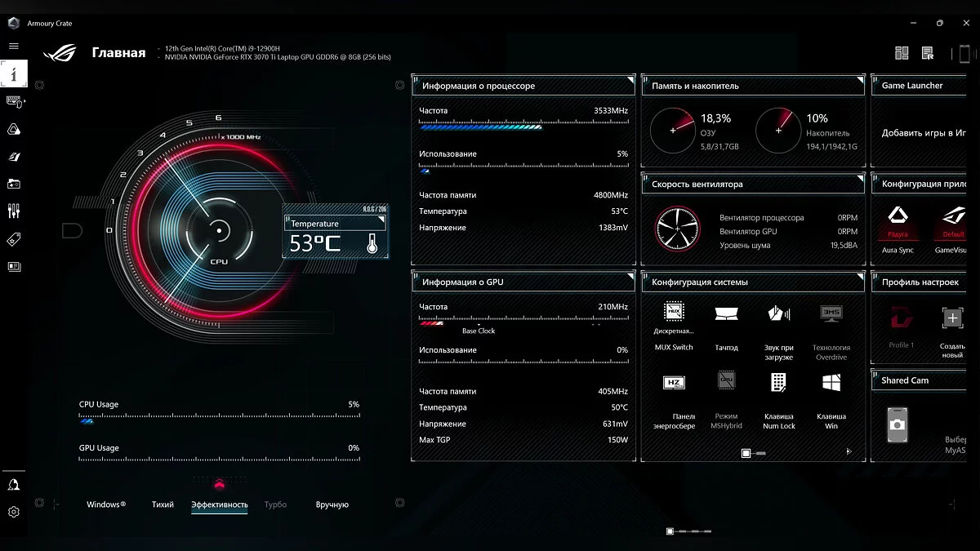Click the 4800MHz memory frequency value
The width and height of the screenshot is (980, 551).
(x=611, y=195)
